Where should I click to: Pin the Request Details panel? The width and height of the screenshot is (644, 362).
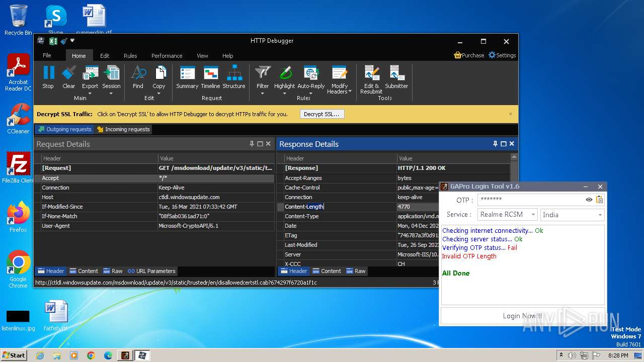pos(252,144)
